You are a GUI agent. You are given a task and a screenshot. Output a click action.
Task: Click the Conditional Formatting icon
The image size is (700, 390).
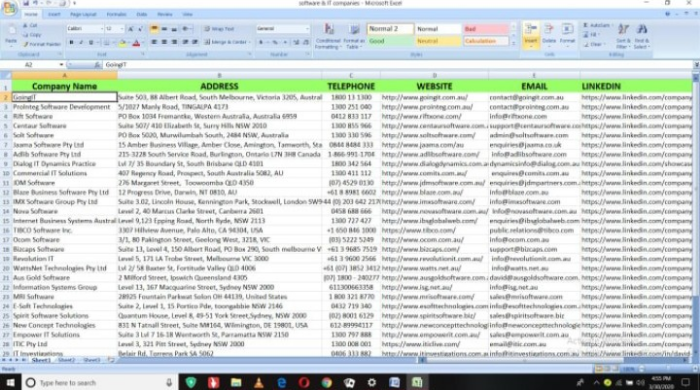pyautogui.click(x=329, y=29)
